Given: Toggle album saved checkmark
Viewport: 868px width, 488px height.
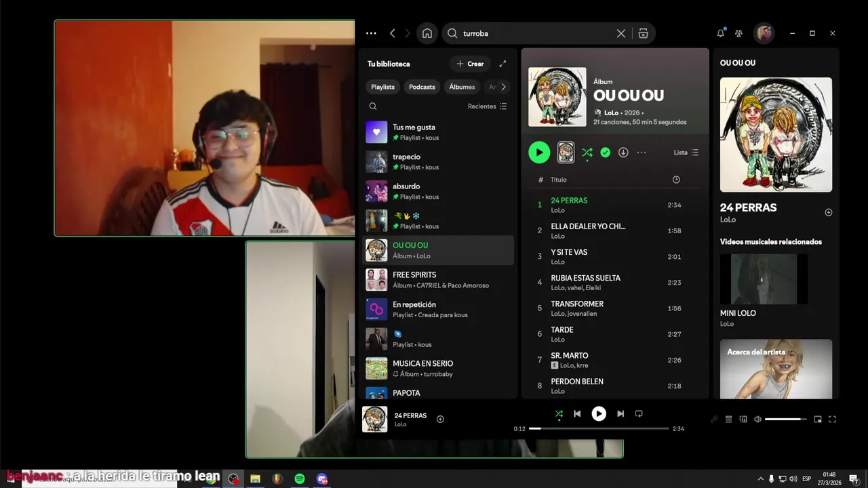Looking at the screenshot, I should tap(605, 152).
